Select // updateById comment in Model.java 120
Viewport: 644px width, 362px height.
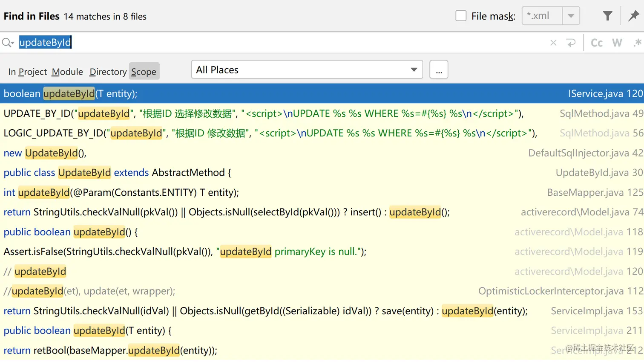click(322, 271)
